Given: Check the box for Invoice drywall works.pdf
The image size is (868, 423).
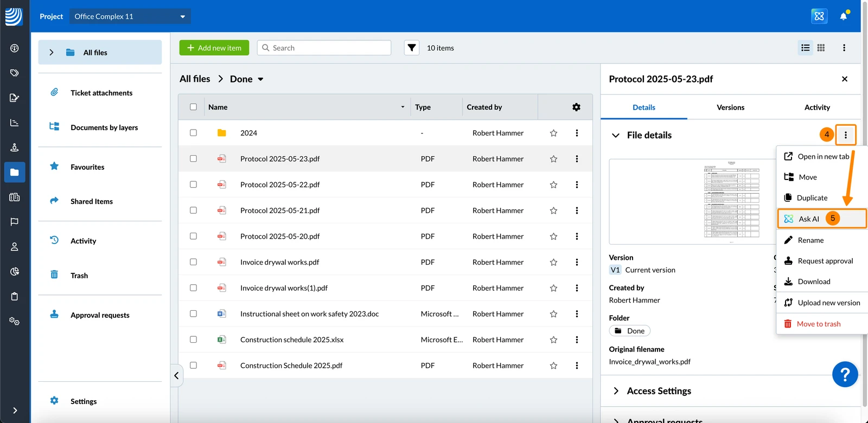Looking at the screenshot, I should click(193, 262).
